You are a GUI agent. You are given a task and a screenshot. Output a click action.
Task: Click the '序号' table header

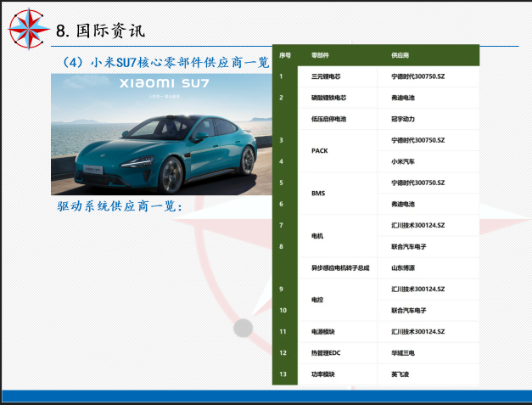(x=285, y=55)
